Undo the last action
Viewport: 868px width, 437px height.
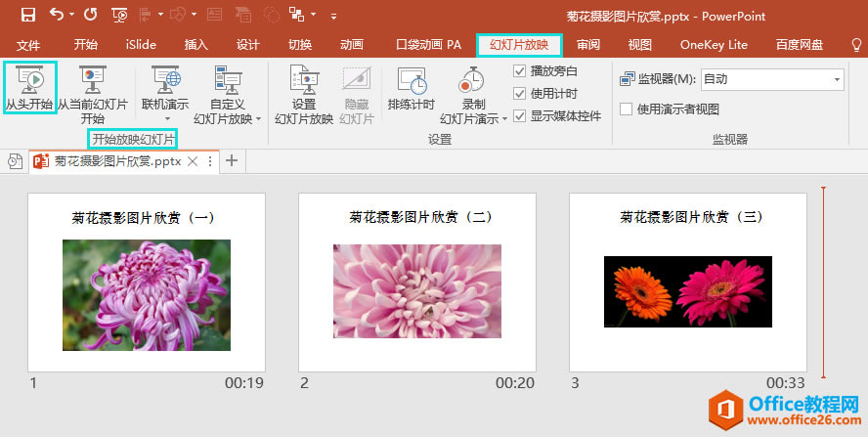pos(57,15)
